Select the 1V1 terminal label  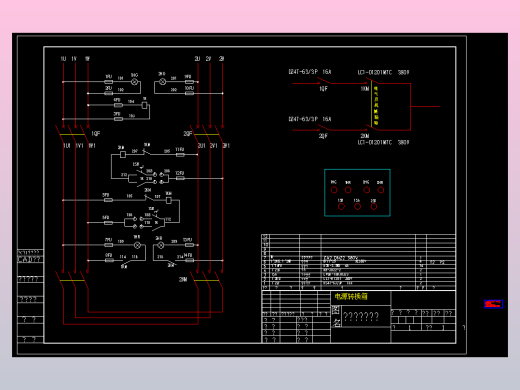pos(79,146)
